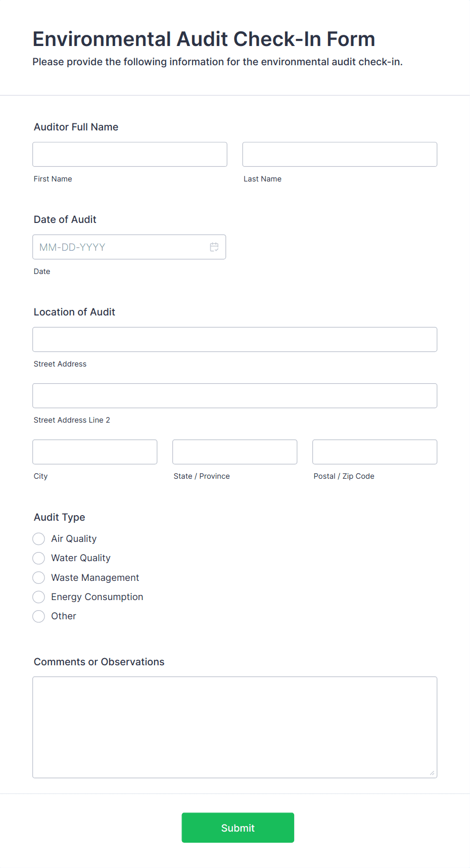
Task: Click the Submit button
Action: click(x=238, y=828)
